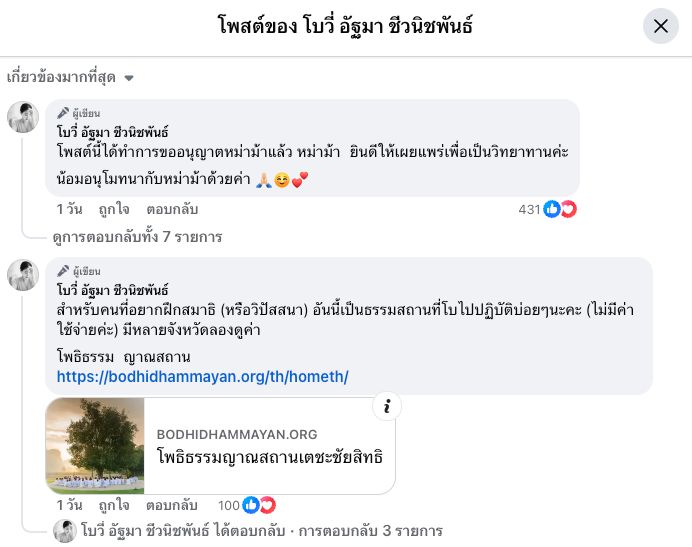The width and height of the screenshot is (692, 547).
Task: Click the 1 วัน timestamp on first comment
Action: (x=69, y=209)
